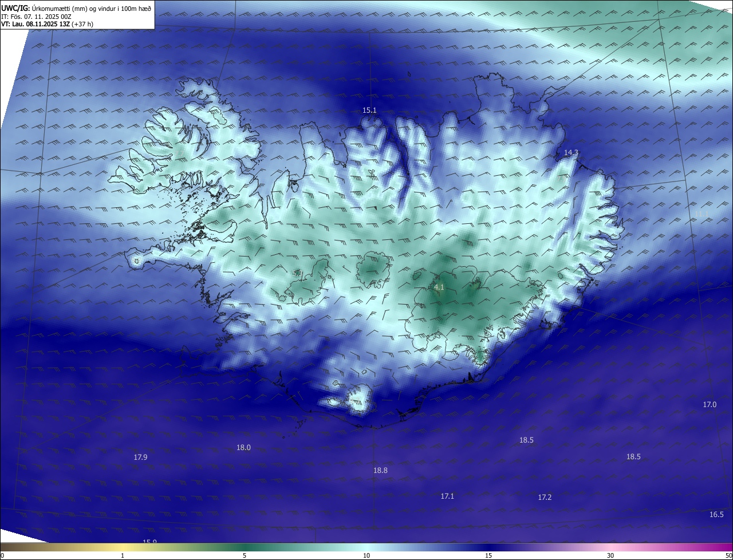The width and height of the screenshot is (733, 560).
Task: Click the title 'Úrkomumætti (mm) og vindur í 100m hæð'
Action: pos(91,8)
